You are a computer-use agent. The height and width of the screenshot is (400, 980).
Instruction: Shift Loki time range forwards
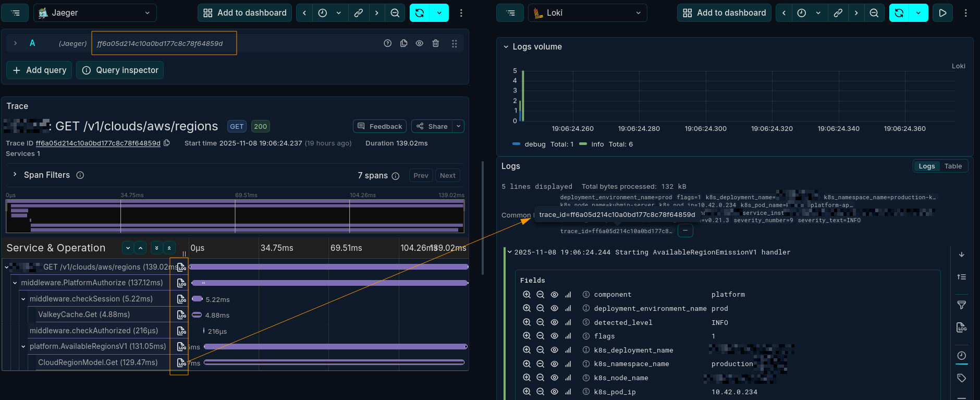pos(856,13)
